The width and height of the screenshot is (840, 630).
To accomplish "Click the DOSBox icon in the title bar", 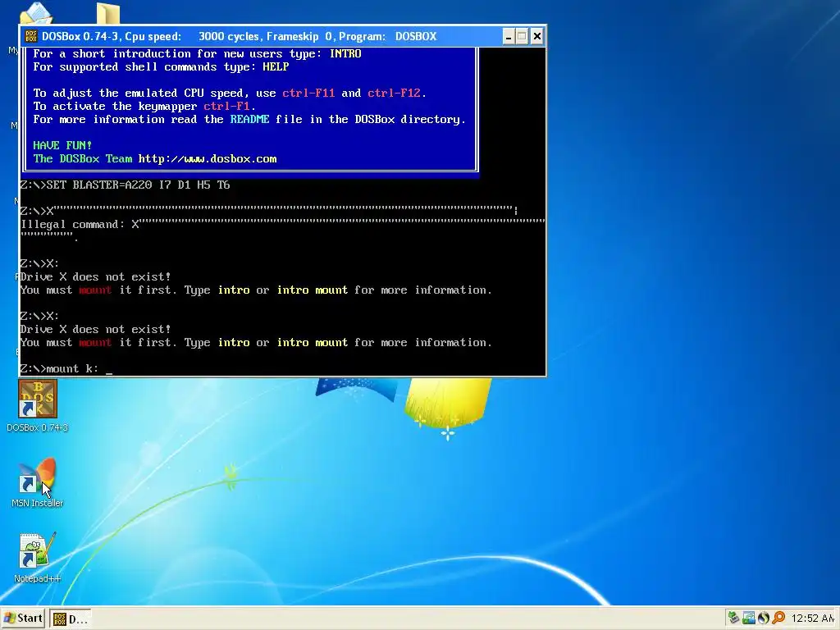I will (31, 36).
